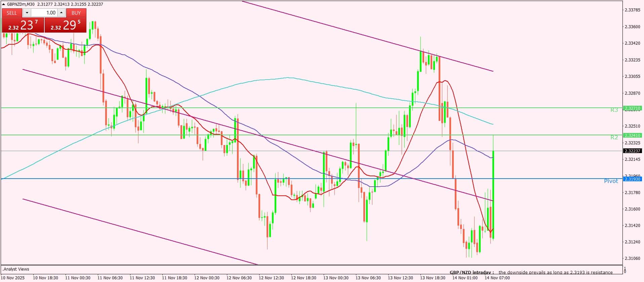Click the 12 Nov 06:30 time label
Image resolution: width=644 pixels, height=282 pixels.
click(239, 278)
